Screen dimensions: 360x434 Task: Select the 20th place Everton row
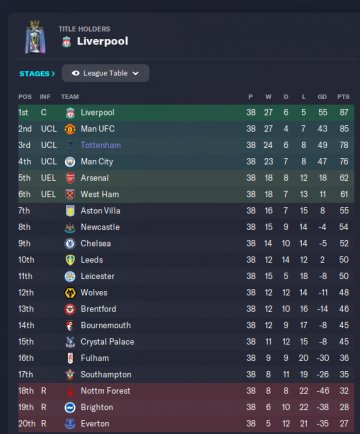pyautogui.click(x=186, y=424)
